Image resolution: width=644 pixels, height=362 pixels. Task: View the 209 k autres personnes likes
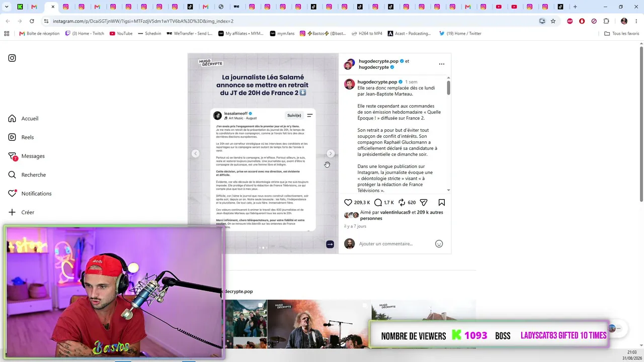(x=401, y=215)
